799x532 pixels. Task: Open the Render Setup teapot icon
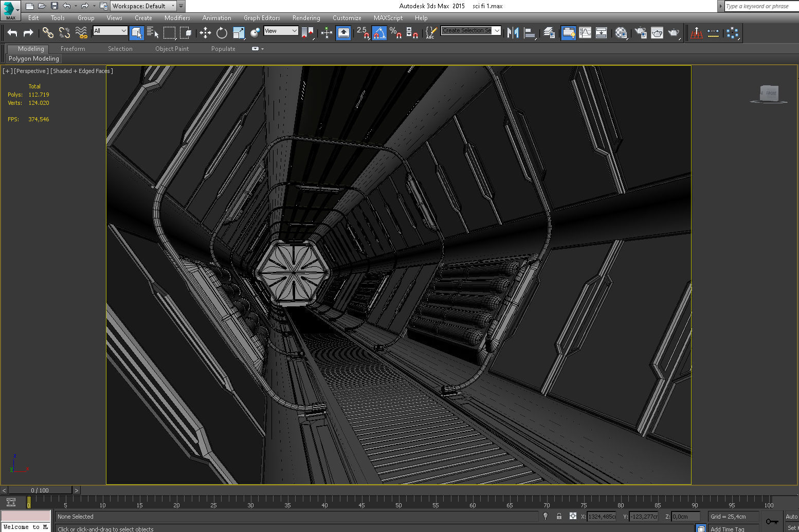coord(641,33)
